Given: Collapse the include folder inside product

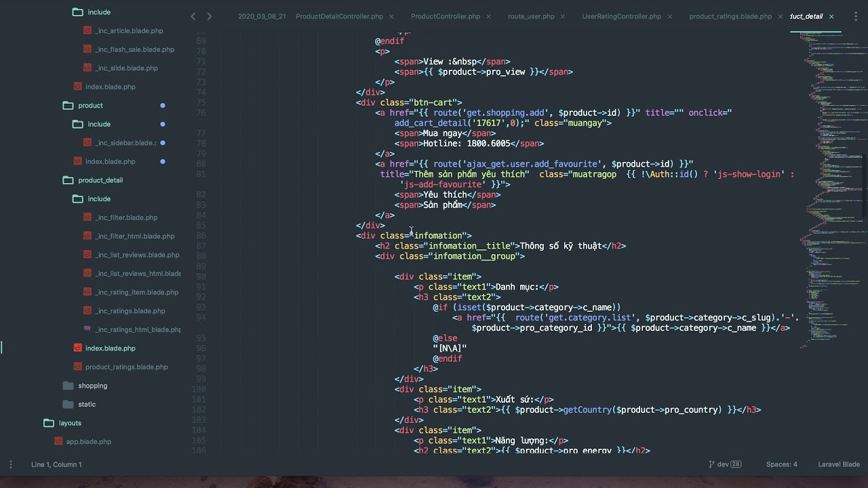Looking at the screenshot, I should (77, 124).
